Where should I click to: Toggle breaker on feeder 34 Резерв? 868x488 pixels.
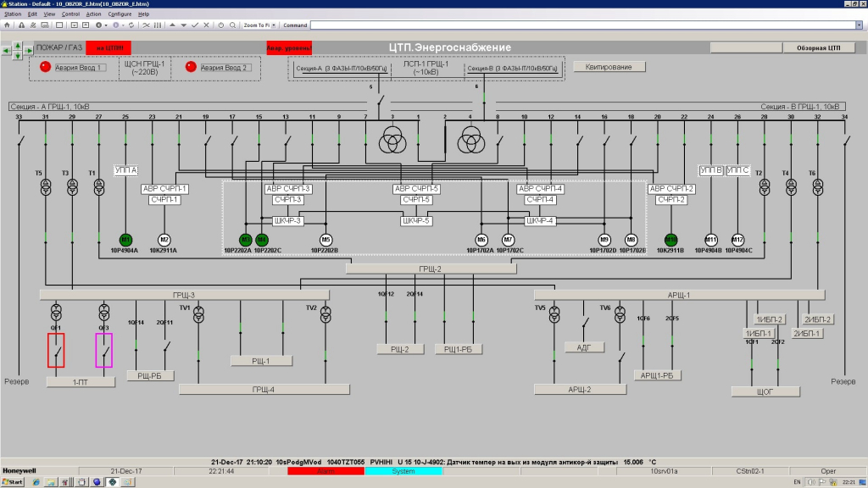(x=847, y=141)
